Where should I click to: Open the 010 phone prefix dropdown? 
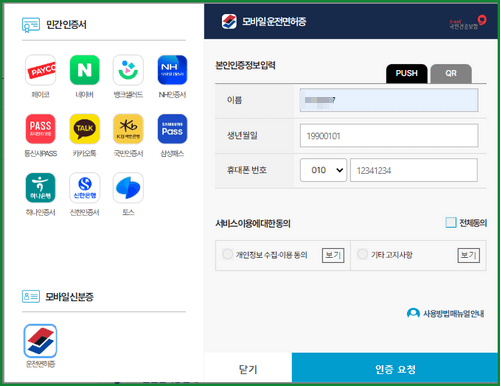[323, 170]
